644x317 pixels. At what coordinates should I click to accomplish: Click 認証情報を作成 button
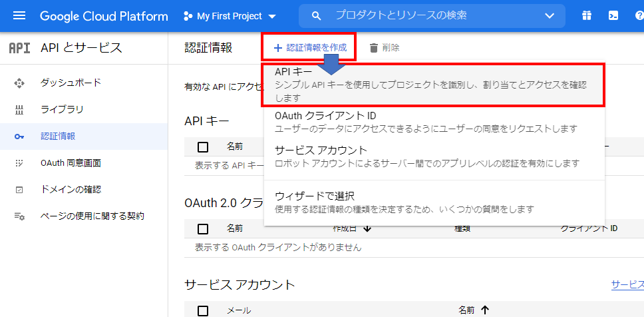point(309,48)
